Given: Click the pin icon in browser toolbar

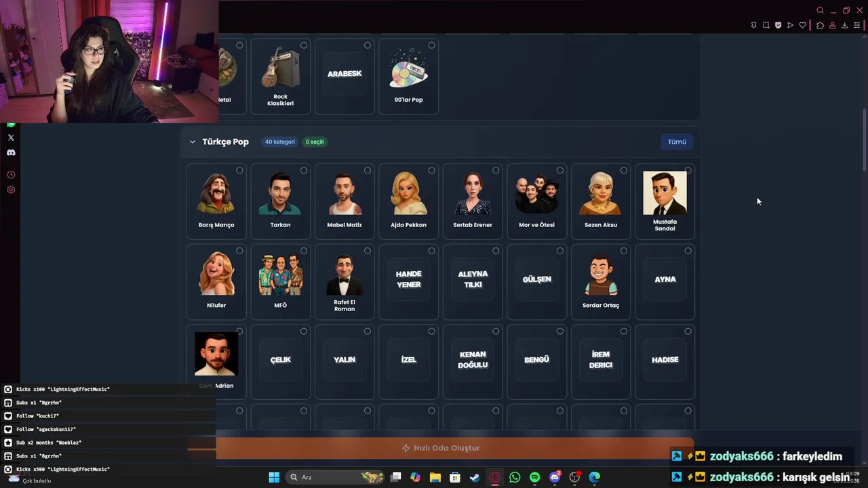Looking at the screenshot, I should coord(753,25).
